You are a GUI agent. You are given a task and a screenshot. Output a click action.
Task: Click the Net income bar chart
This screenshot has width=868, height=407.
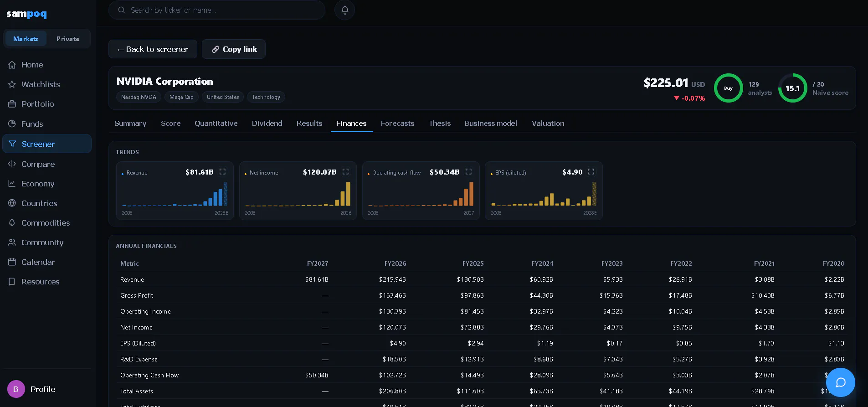298,194
